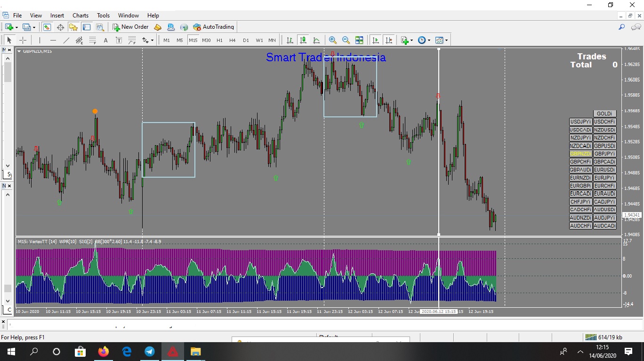This screenshot has height=361, width=644.
Task: Expand the arrows tool dropdown
Action: 152,40
